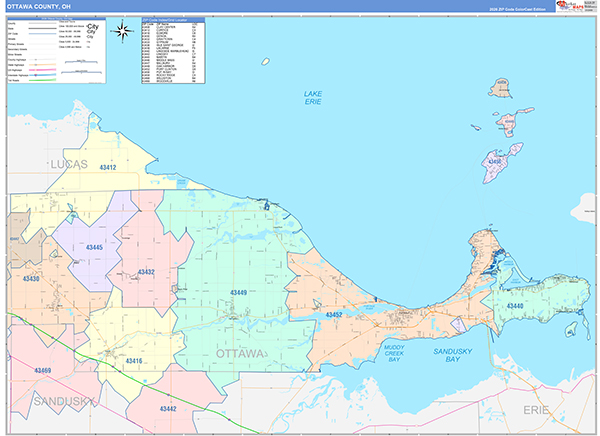Screen dimensions: 600x436
Task: Click the 43432 ZIP code label
Action: pyautogui.click(x=146, y=272)
